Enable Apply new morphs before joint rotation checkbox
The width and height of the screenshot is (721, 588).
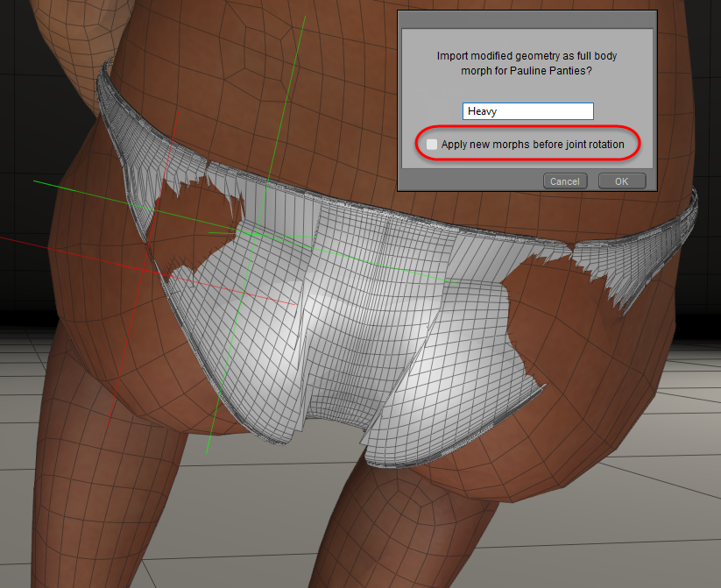click(x=432, y=144)
